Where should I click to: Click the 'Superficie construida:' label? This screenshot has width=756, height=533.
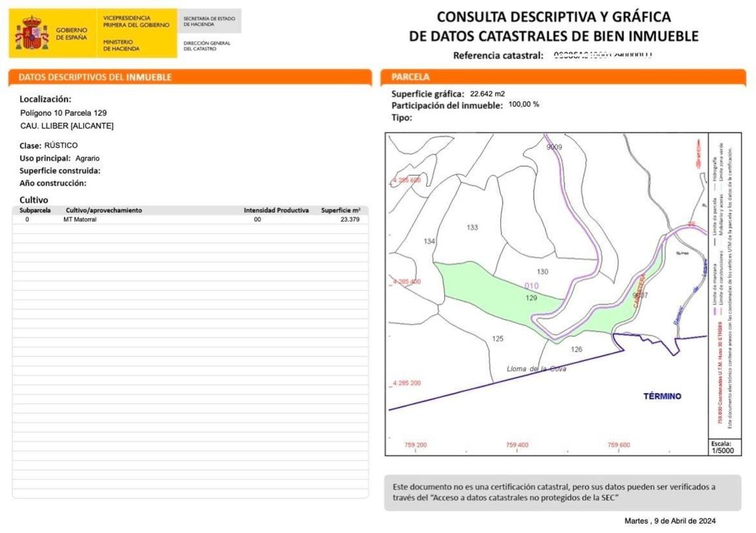pyautogui.click(x=60, y=171)
